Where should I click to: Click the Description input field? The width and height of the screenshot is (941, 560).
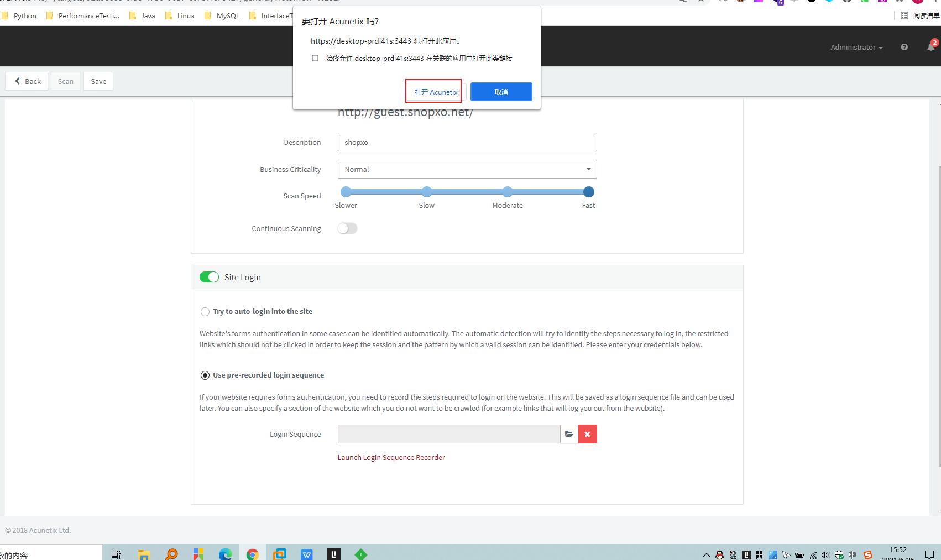pos(467,142)
